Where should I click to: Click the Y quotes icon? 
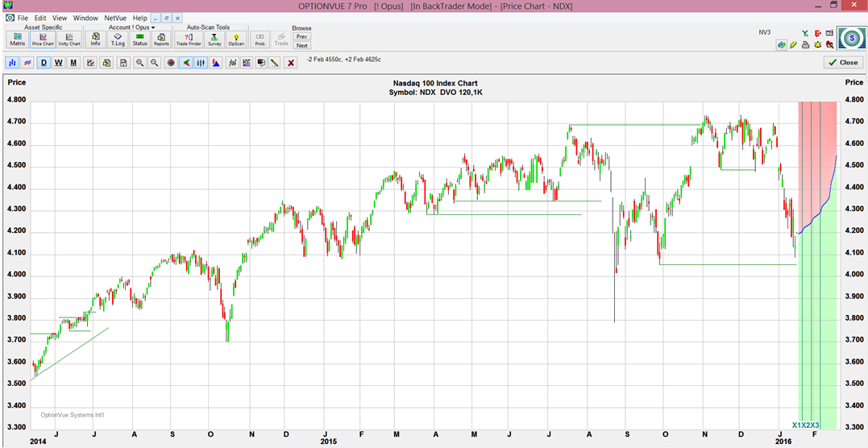805,33
